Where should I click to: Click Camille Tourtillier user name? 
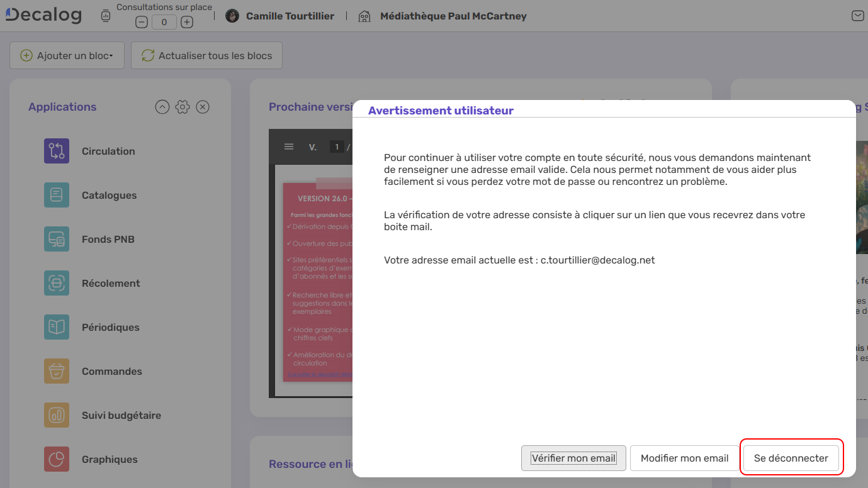pos(290,16)
